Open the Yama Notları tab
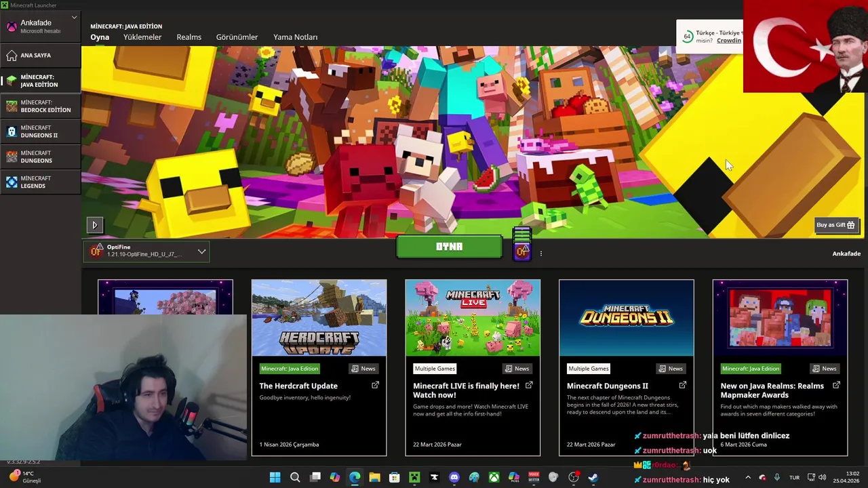Screen dimensions: 868x488 pos(295,37)
